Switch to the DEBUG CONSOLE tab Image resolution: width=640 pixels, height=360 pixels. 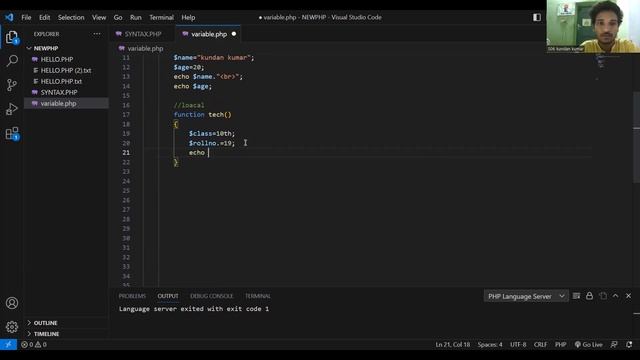pyautogui.click(x=211, y=296)
